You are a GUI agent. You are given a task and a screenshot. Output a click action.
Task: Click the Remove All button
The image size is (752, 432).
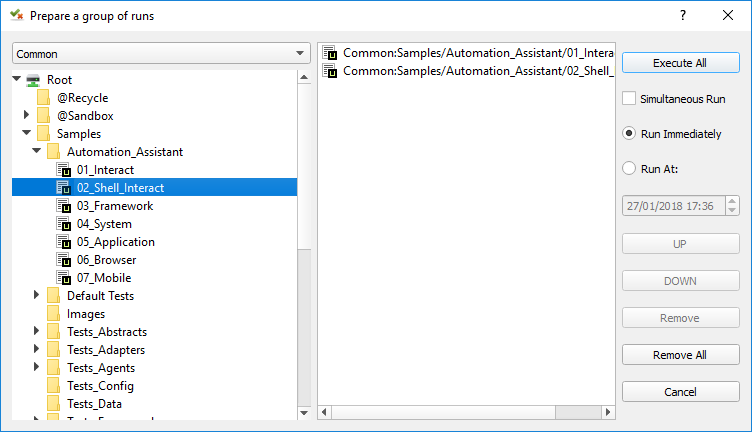pyautogui.click(x=681, y=354)
